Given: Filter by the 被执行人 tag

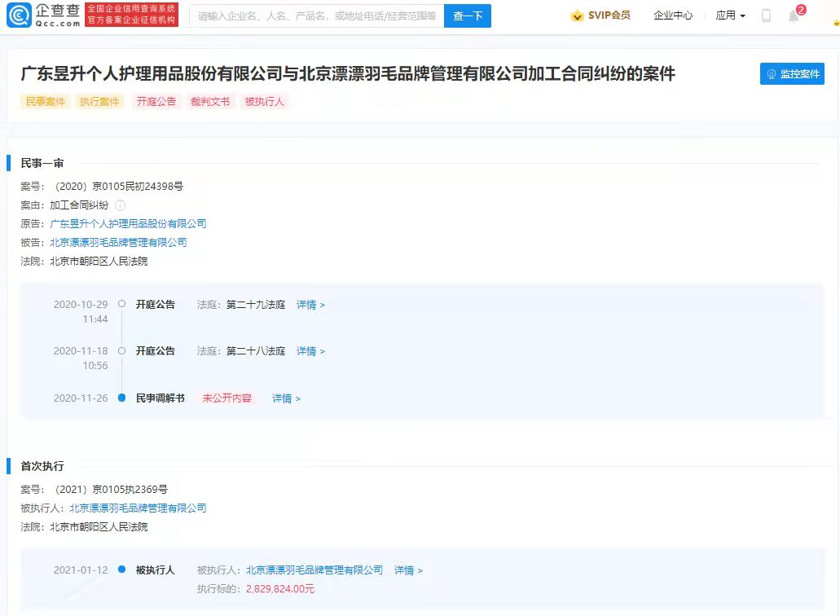Looking at the screenshot, I should 264,101.
